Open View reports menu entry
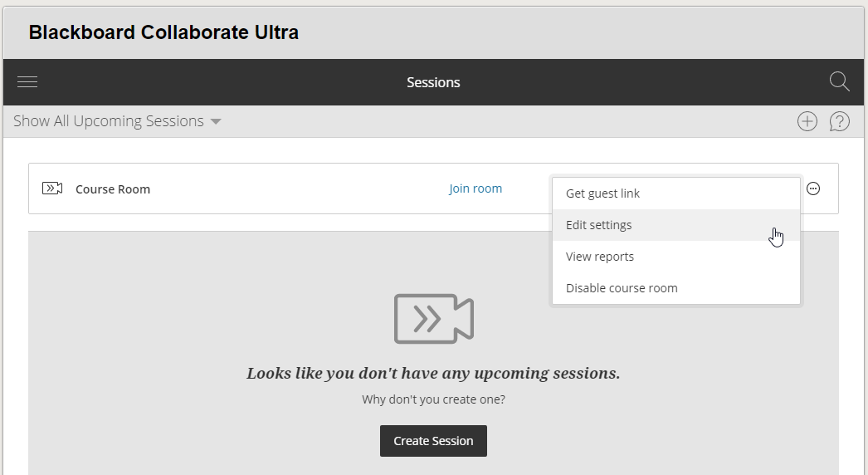 600,257
